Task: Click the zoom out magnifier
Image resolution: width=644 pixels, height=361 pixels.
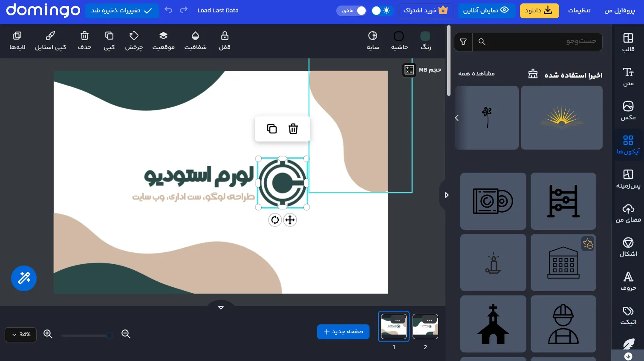Action: pos(126,334)
